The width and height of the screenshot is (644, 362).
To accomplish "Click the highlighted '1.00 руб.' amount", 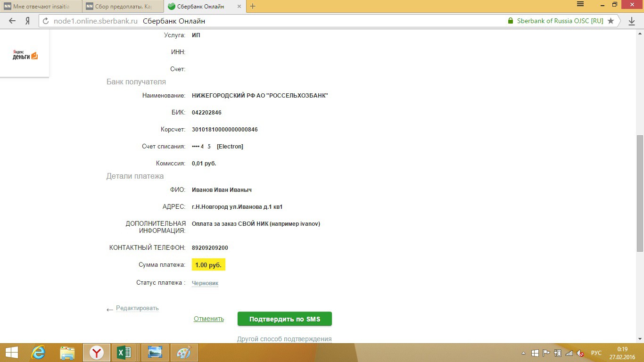I will pyautogui.click(x=208, y=265).
